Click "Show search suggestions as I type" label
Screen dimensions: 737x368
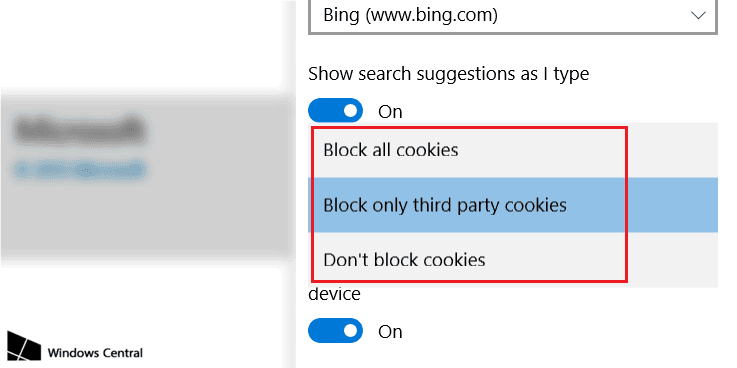coord(448,74)
